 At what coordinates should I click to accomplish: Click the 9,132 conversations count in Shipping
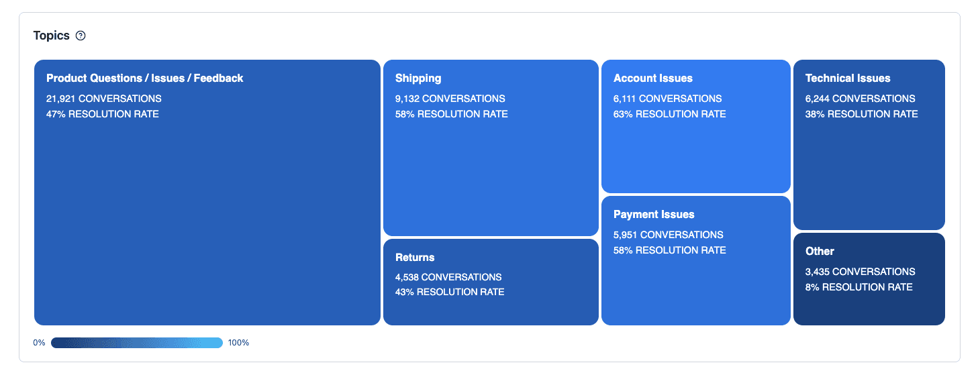click(450, 99)
